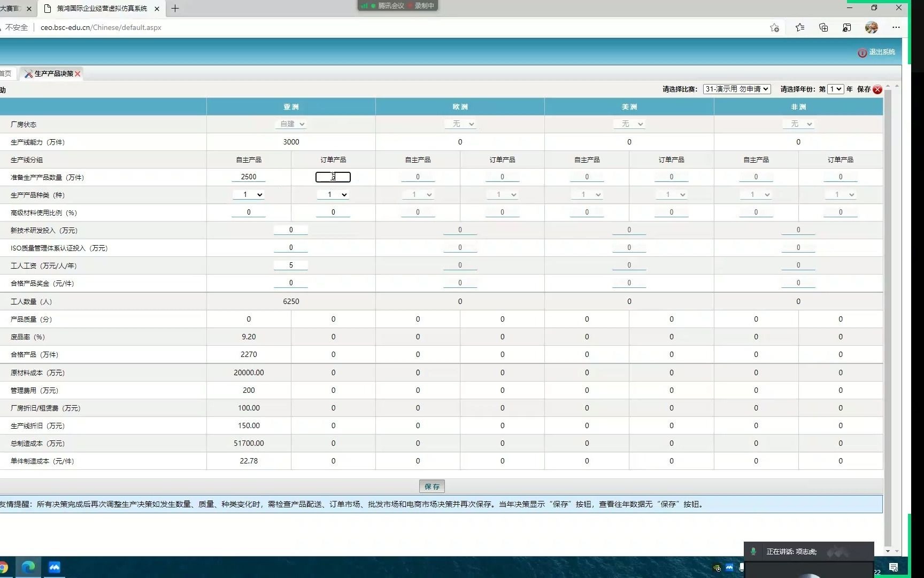Open Microsoft Edge from the taskbar
This screenshot has height=578, width=924.
pyautogui.click(x=28, y=567)
